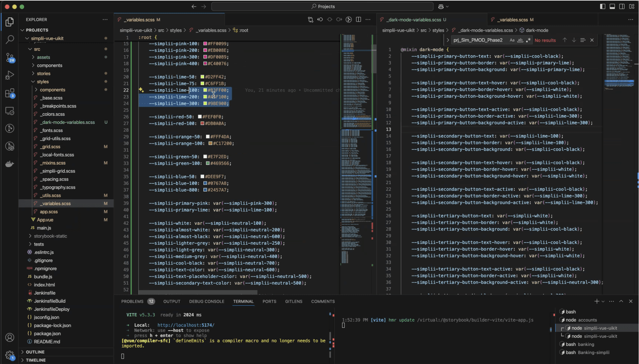Collapse the styles folder
639x364 pixels.
coord(33,82)
